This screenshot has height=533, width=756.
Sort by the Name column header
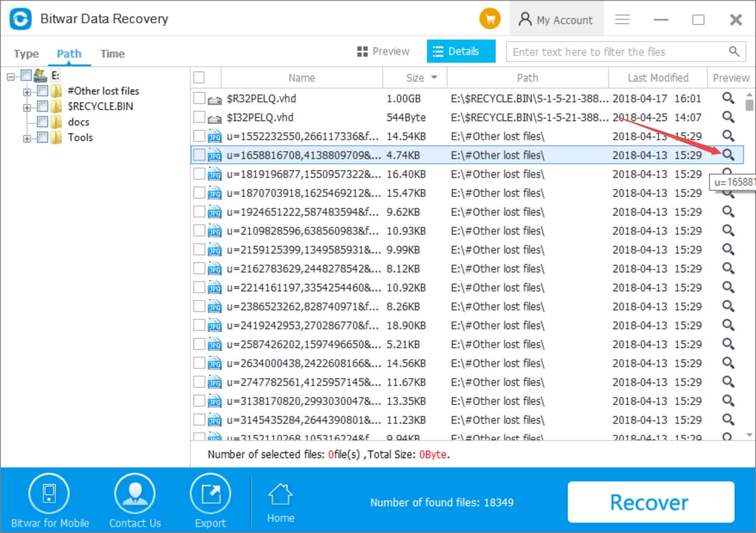tap(302, 77)
